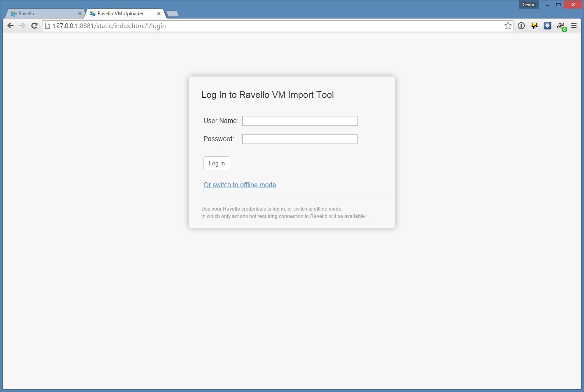Close the browser window
Viewport: 584px width, 392px height.
point(573,5)
